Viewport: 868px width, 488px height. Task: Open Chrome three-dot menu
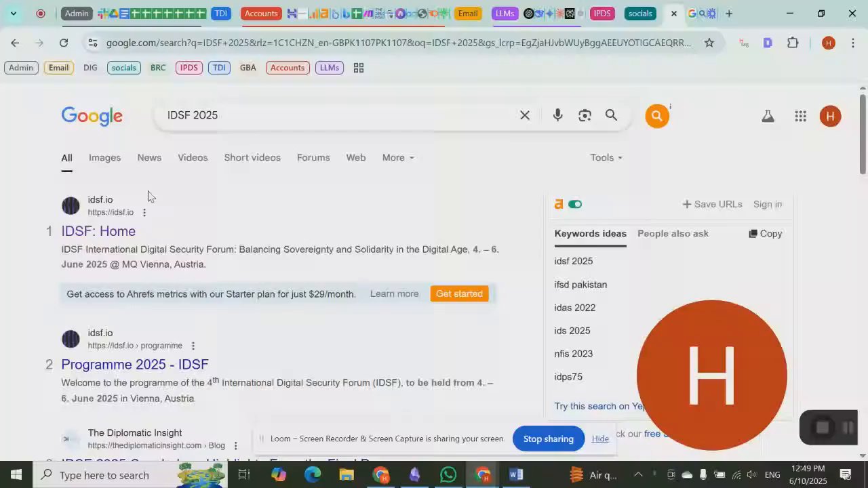click(x=852, y=43)
